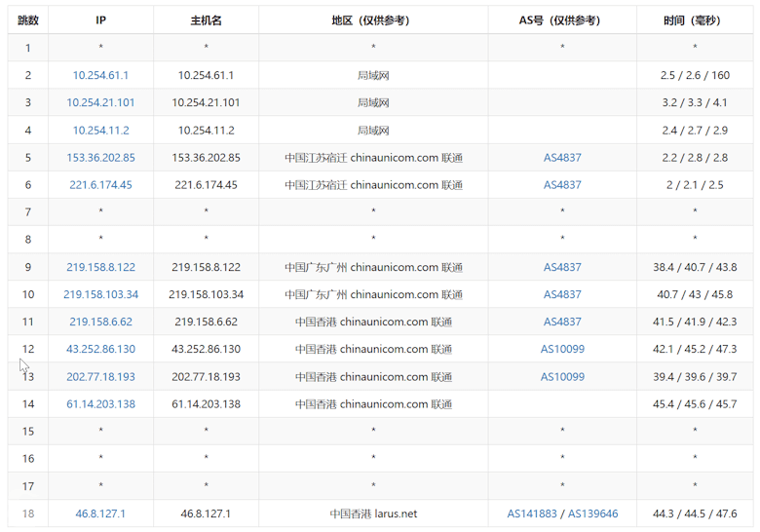Click AS10099 link in hop 13 row

[x=562, y=376]
